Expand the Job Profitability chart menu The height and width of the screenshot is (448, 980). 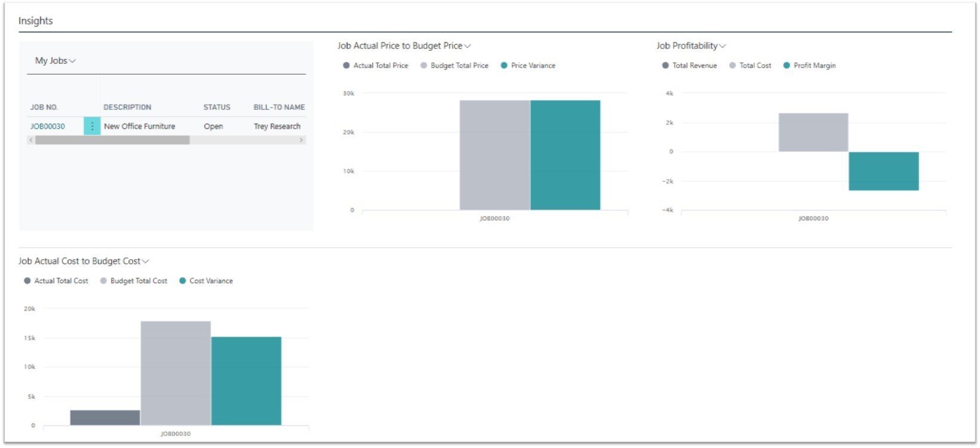691,46
